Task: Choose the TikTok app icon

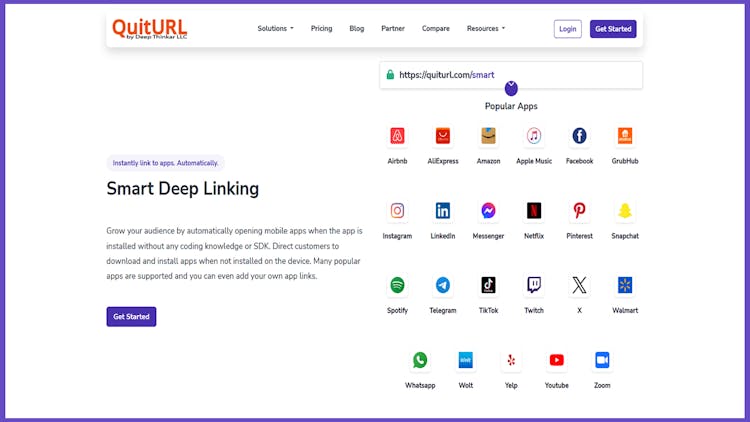Action: (488, 285)
